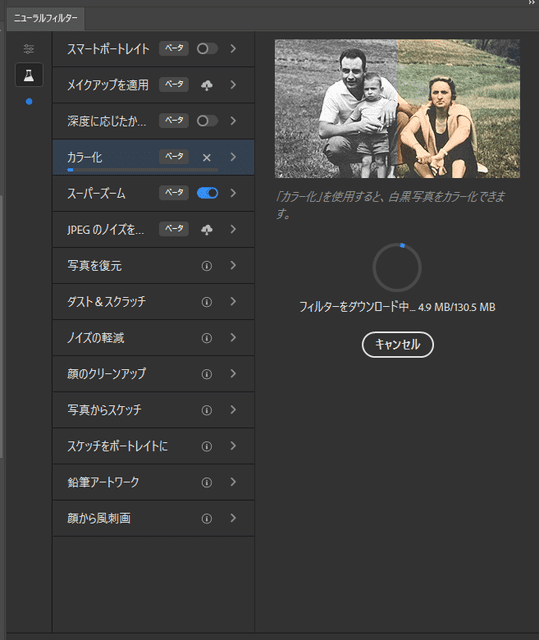Expand the スーパーズーム filter chevron

click(x=233, y=193)
